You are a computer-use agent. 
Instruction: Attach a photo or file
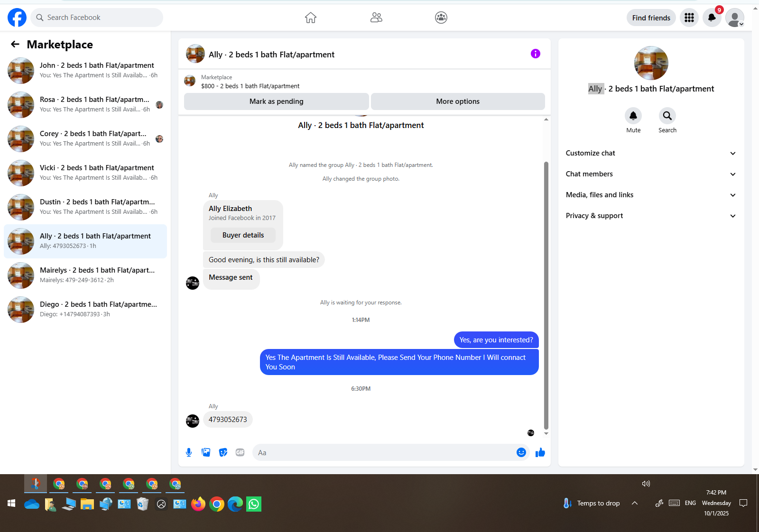pos(206,452)
